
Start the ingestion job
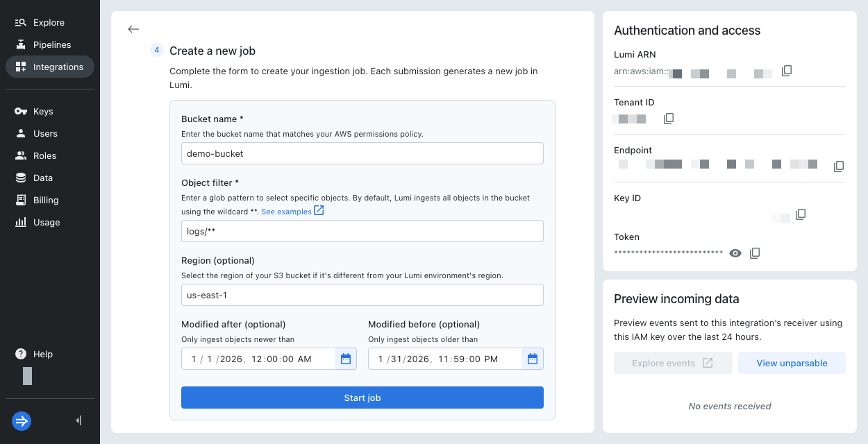(362, 398)
